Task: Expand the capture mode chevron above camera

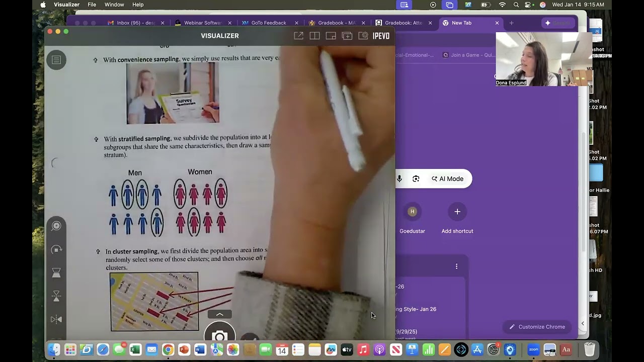Action: pos(219,314)
